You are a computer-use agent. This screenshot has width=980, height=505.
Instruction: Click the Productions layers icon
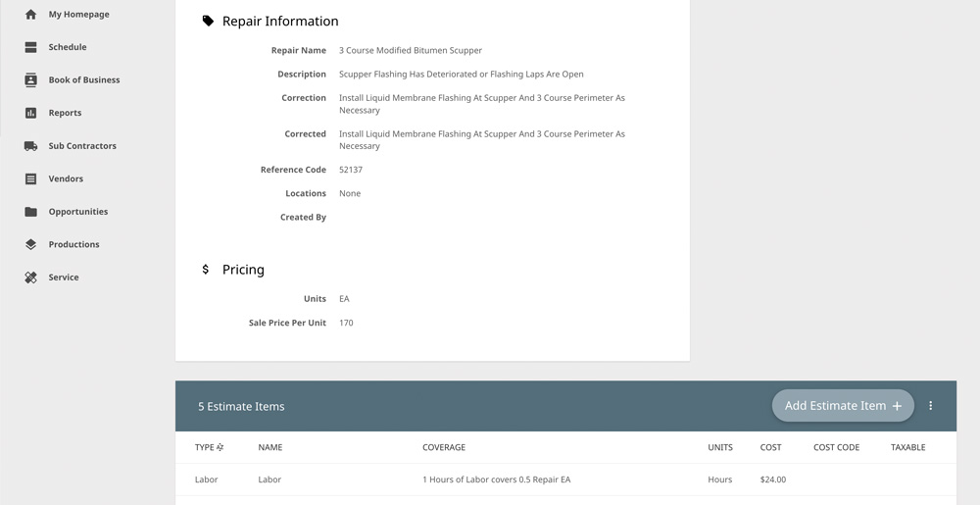[30, 244]
